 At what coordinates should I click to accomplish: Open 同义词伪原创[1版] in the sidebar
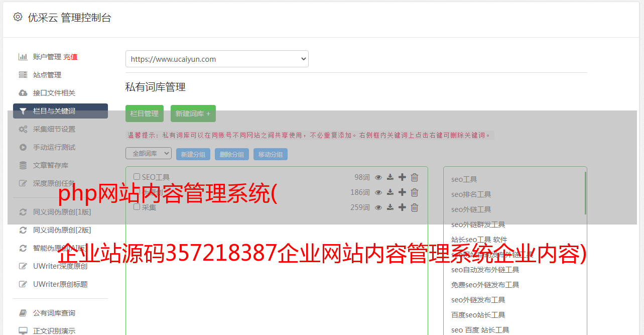(x=62, y=212)
